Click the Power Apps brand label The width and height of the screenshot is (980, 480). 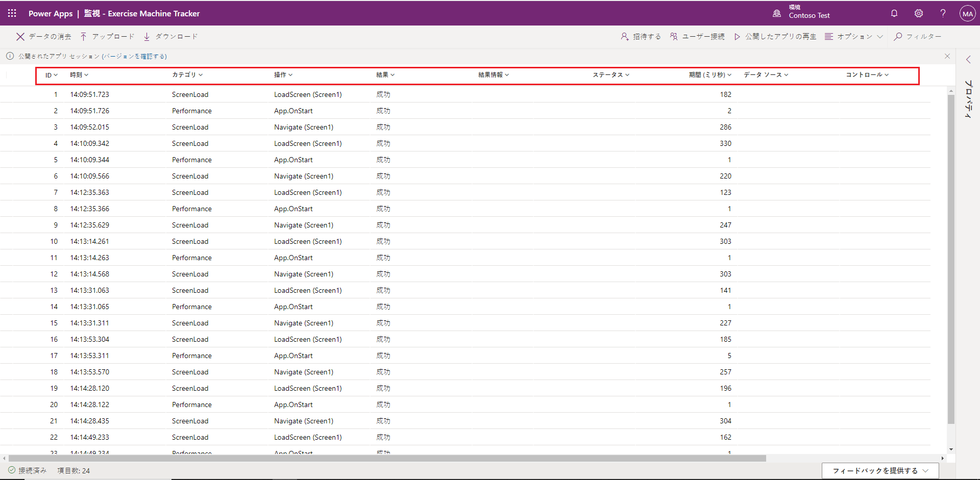[x=51, y=13]
